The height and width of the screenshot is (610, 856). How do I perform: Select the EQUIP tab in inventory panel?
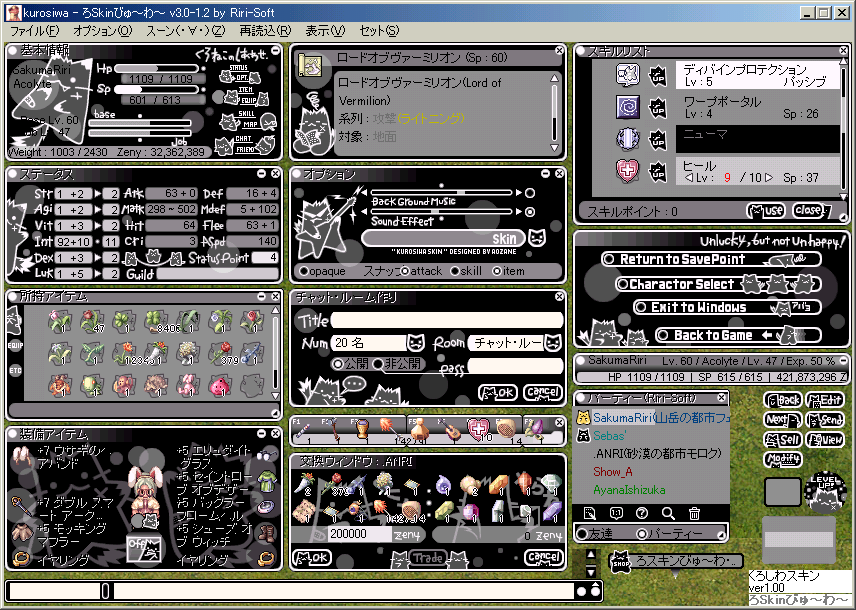(15, 345)
